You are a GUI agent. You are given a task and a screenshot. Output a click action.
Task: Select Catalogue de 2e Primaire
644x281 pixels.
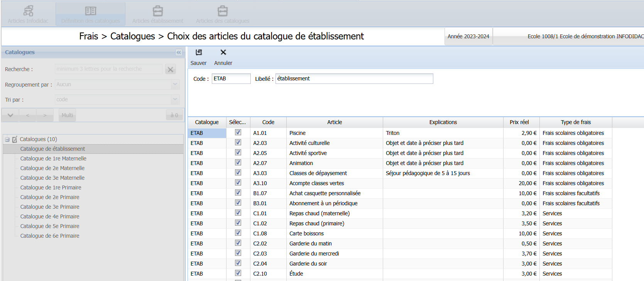(x=50, y=197)
